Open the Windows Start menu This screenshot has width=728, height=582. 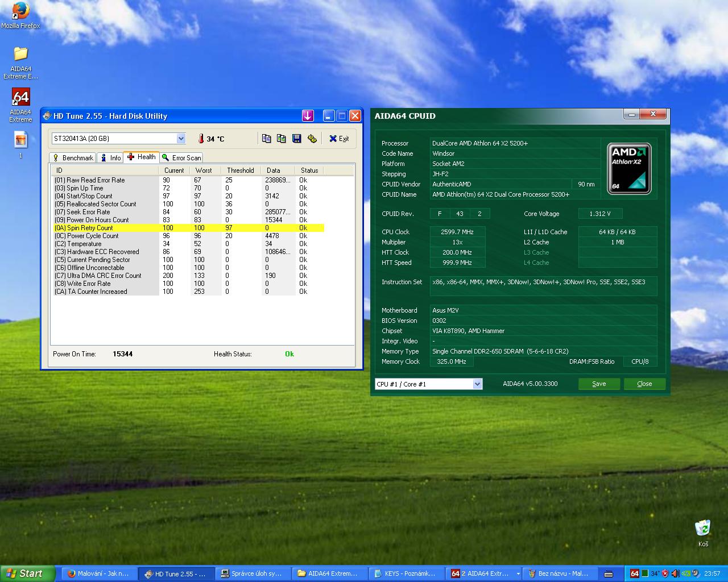click(x=27, y=573)
